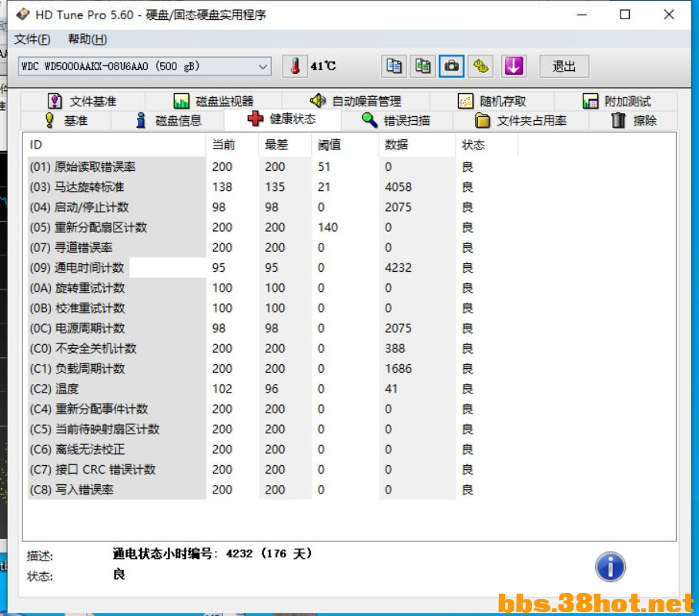Click the copy screenshot to clipboard icon

coord(423,66)
